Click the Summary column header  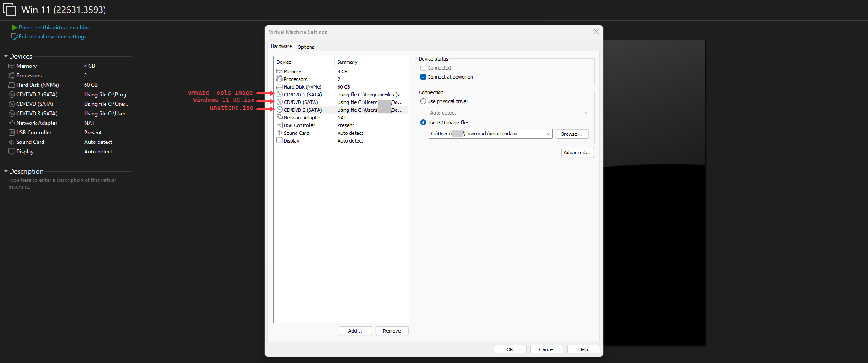[x=371, y=62]
